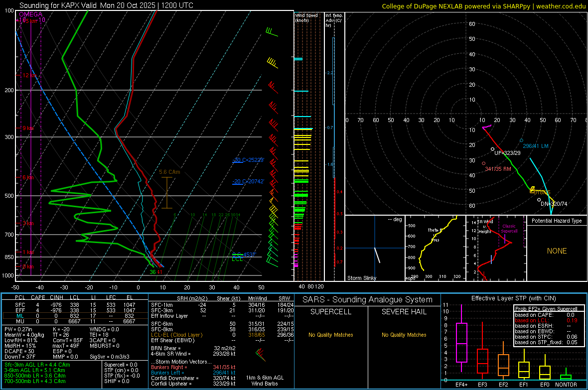Open the weather.cod.edu credit text

click(x=561, y=6)
